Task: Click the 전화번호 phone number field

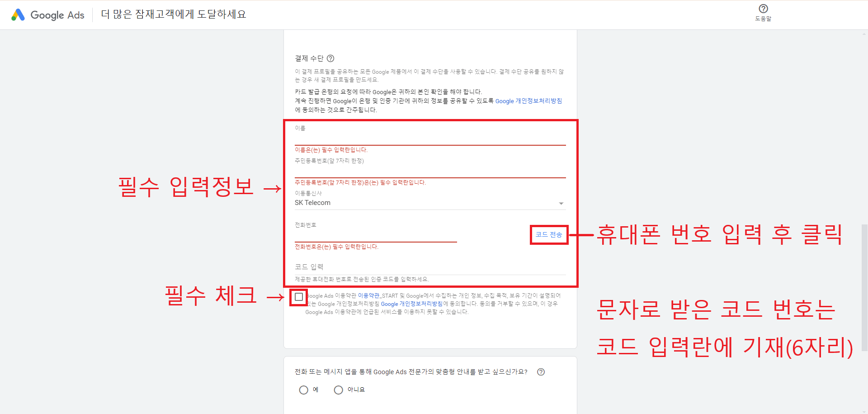Action: 375,235
